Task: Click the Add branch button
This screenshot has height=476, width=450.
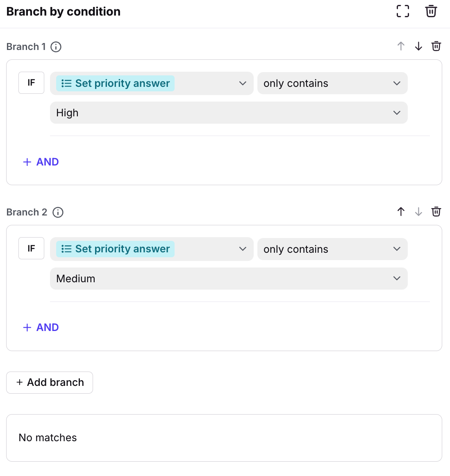Action: click(50, 383)
